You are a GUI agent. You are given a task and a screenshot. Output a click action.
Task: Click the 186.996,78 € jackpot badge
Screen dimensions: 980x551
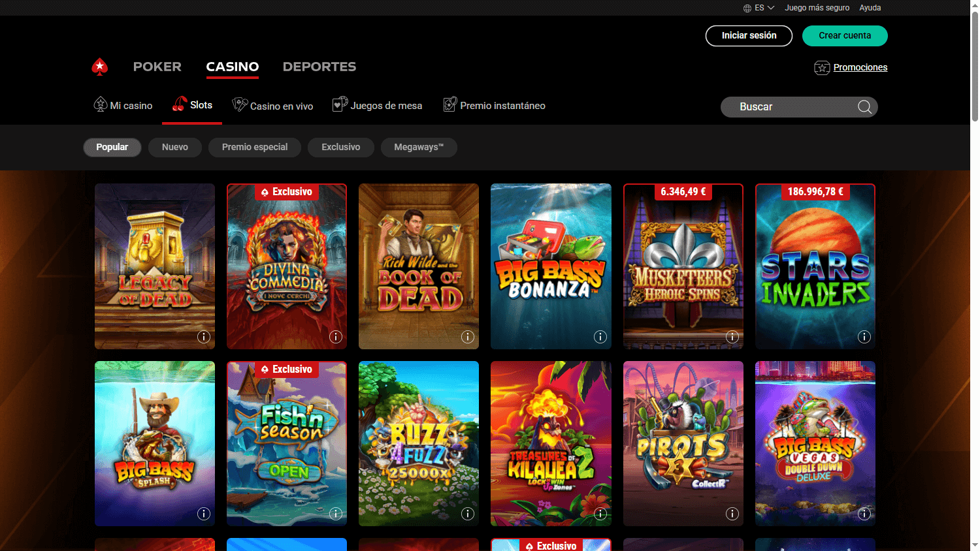coord(815,192)
